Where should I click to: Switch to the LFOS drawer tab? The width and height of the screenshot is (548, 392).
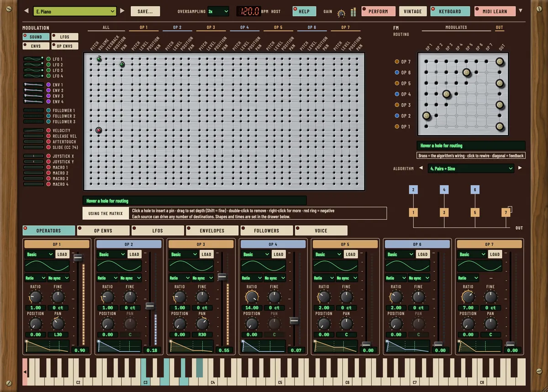(158, 231)
